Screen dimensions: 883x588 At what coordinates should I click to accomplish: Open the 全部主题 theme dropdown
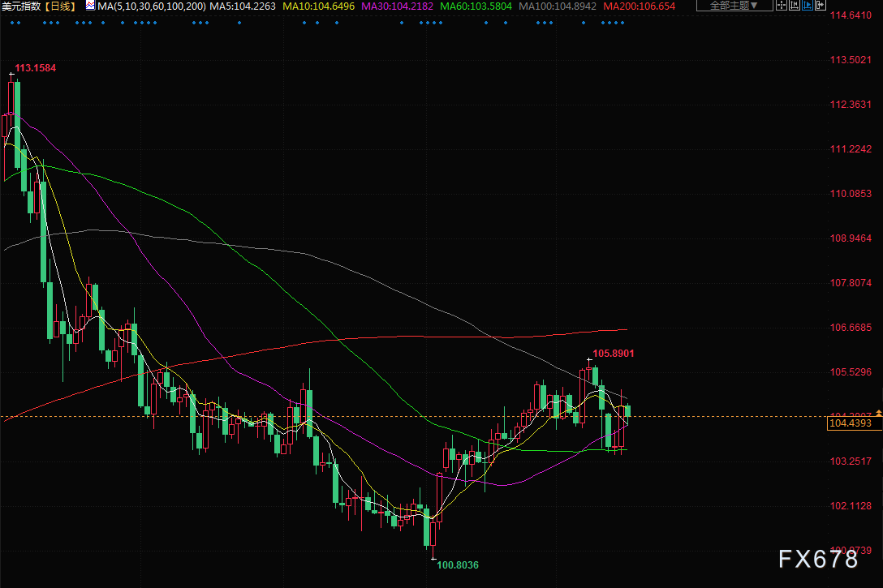point(734,6)
